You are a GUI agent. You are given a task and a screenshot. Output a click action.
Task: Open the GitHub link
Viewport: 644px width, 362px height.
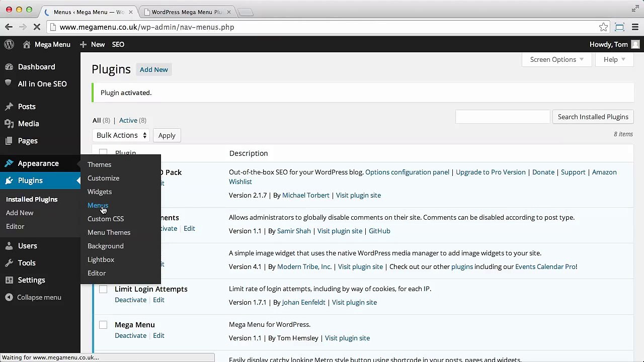tap(379, 231)
